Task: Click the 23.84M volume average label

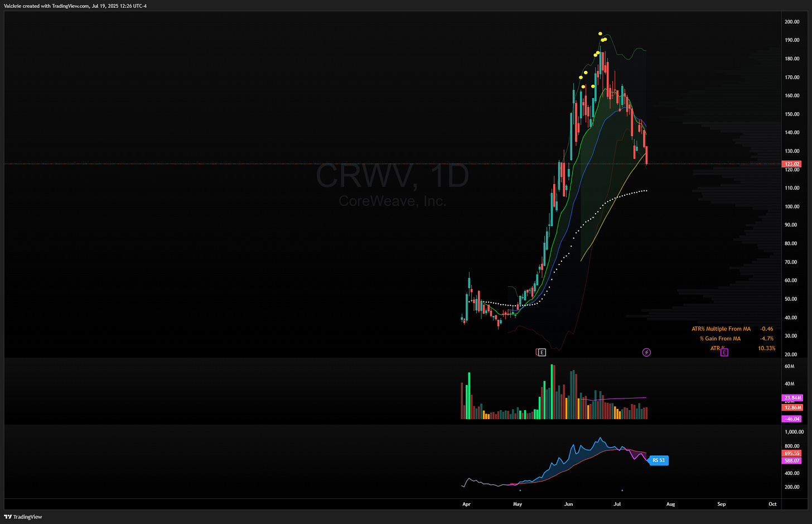Action: click(792, 398)
